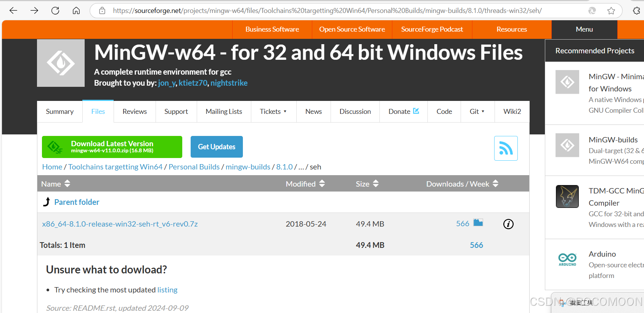
Task: Expand the Tickets dropdown tab
Action: (x=273, y=112)
